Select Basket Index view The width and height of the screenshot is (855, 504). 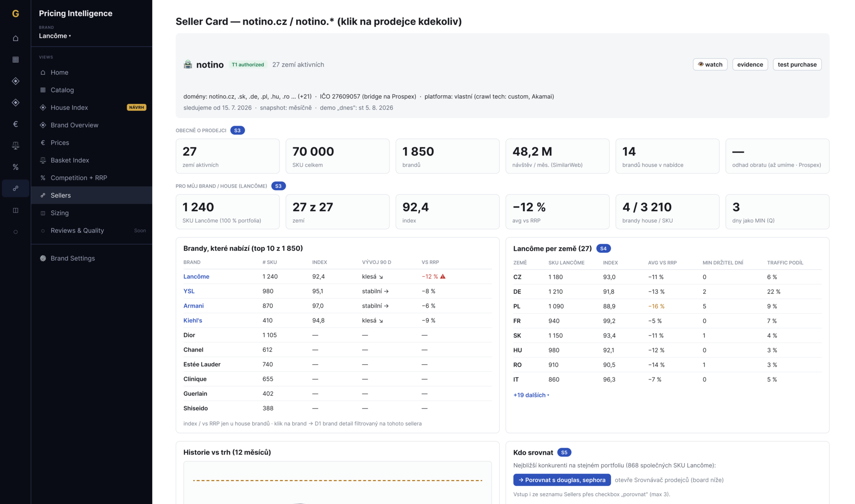pos(91,160)
